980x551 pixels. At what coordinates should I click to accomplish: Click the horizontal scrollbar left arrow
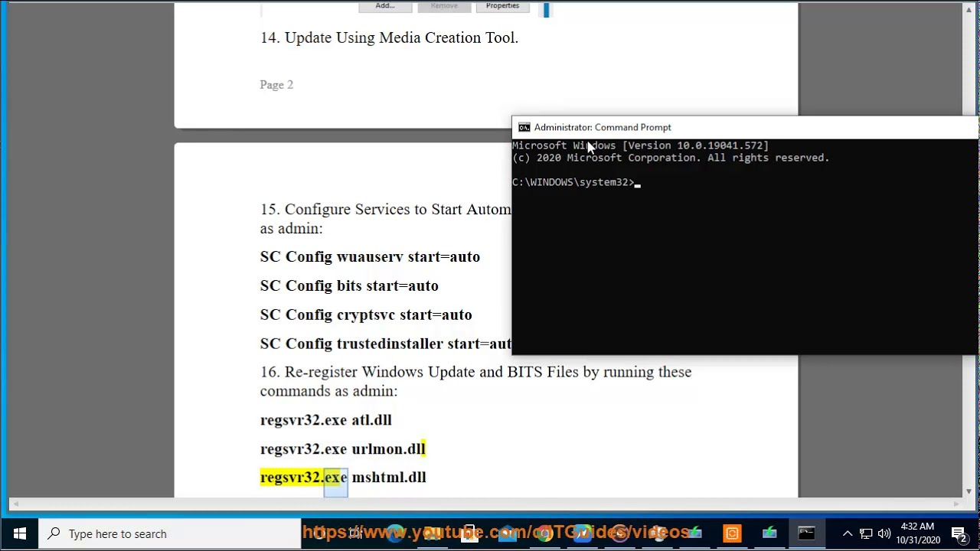point(14,504)
